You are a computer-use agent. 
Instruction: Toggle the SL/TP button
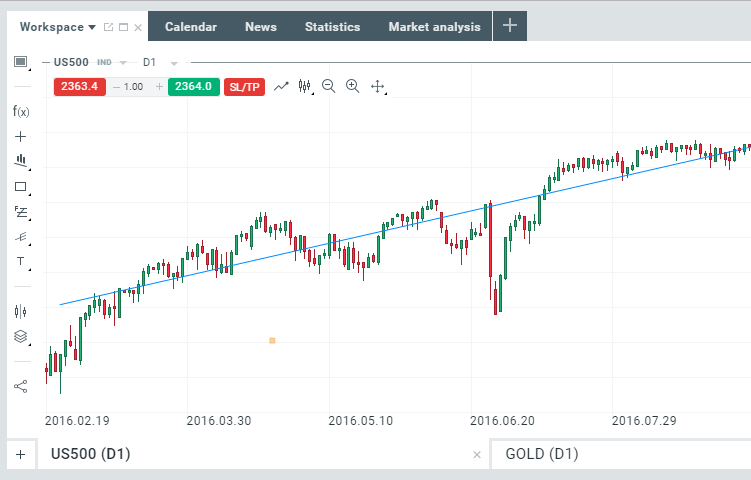[245, 87]
